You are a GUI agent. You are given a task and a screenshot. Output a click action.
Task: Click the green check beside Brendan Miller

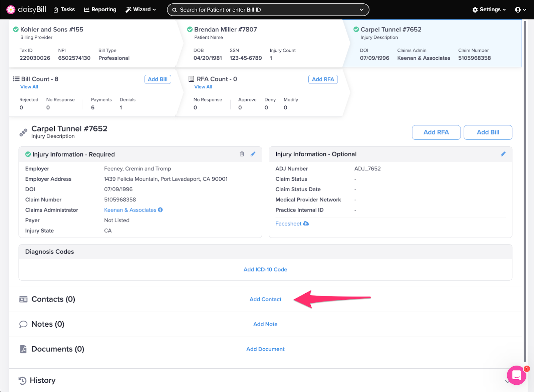pos(190,29)
